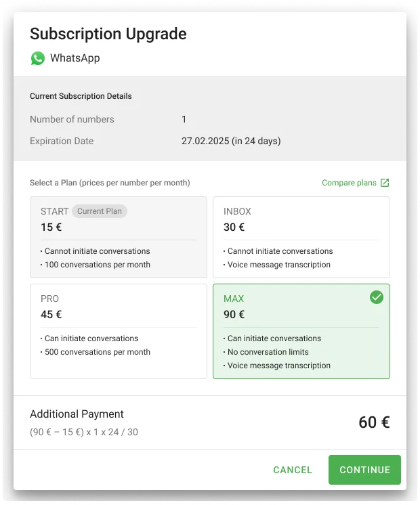Image resolution: width=420 pixels, height=505 pixels.
Task: Open the Compare plans link
Action: pyautogui.click(x=349, y=183)
